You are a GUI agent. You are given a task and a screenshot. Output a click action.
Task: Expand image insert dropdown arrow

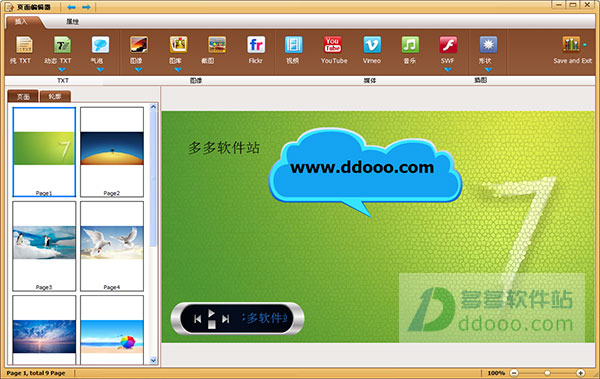(139, 70)
